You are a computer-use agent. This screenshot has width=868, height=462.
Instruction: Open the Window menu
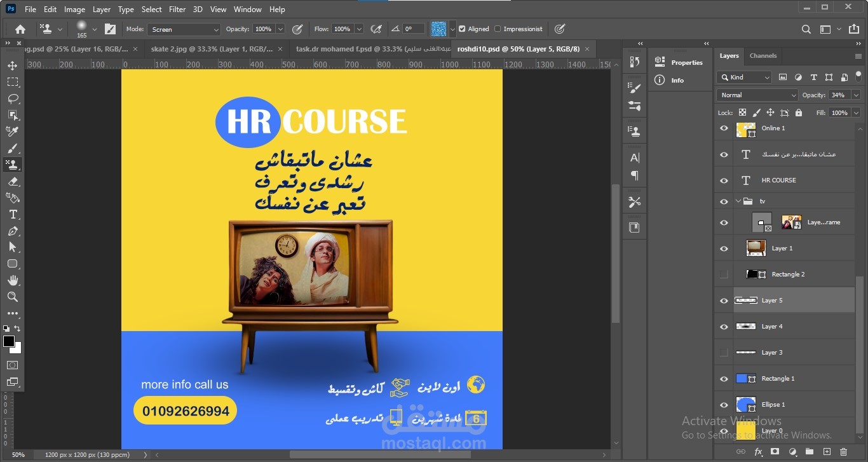pyautogui.click(x=247, y=10)
